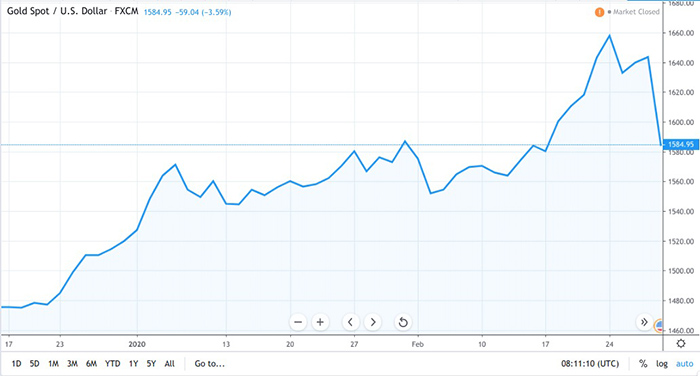Image resolution: width=700 pixels, height=376 pixels.
Task: Move chart right with right arrow button
Action: 373,322
